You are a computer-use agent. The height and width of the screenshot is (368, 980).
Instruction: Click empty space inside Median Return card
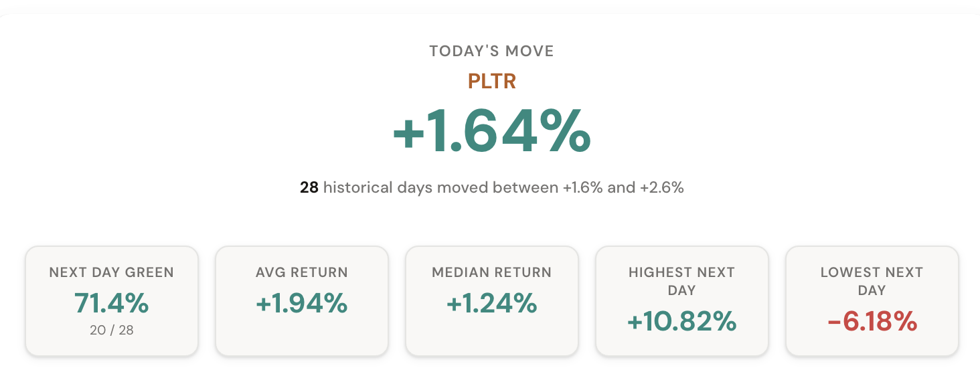pyautogui.click(x=491, y=337)
